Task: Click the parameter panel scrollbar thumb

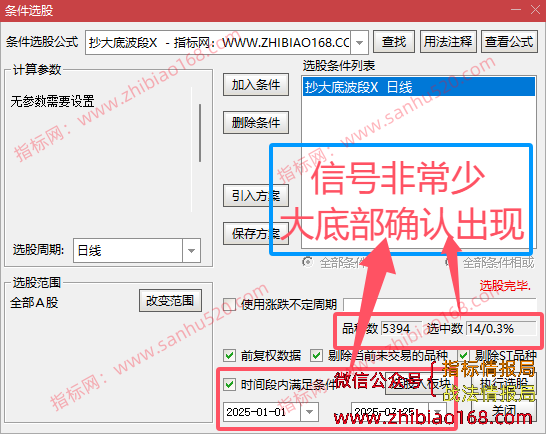Action: point(200,133)
